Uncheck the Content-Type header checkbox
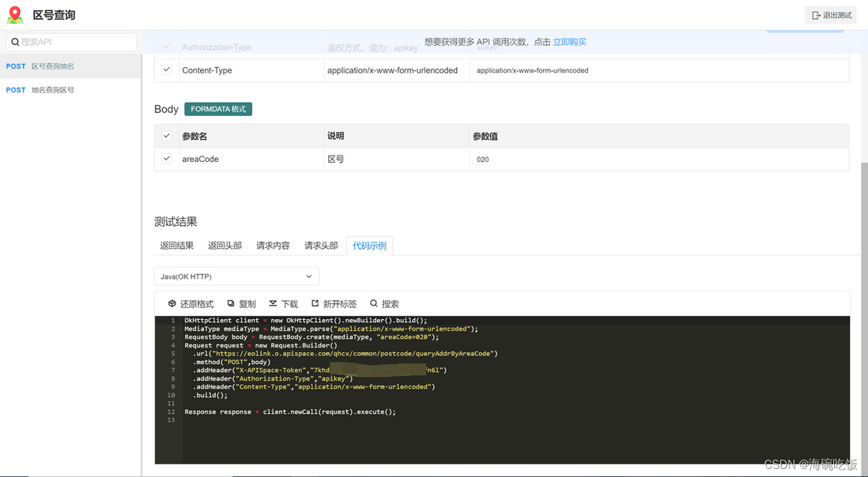The width and height of the screenshot is (868, 477). click(x=167, y=69)
